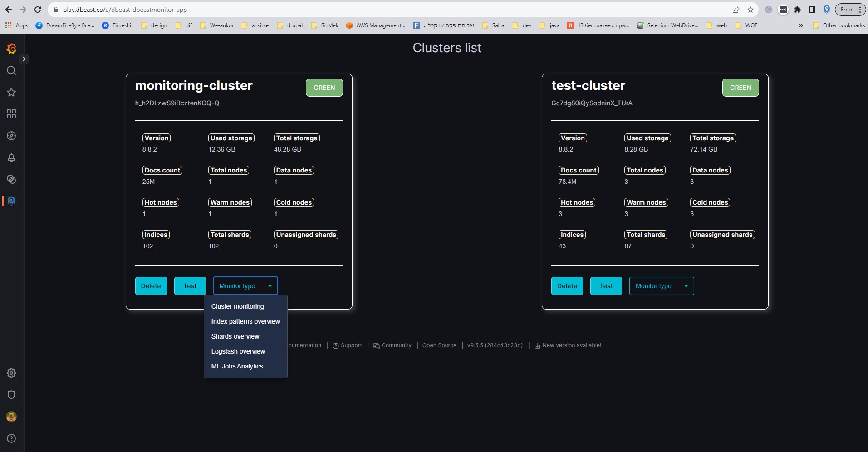Select the highlighted DBeast monitor plugin icon
Image resolution: width=868 pixels, height=452 pixels.
pyautogui.click(x=11, y=201)
